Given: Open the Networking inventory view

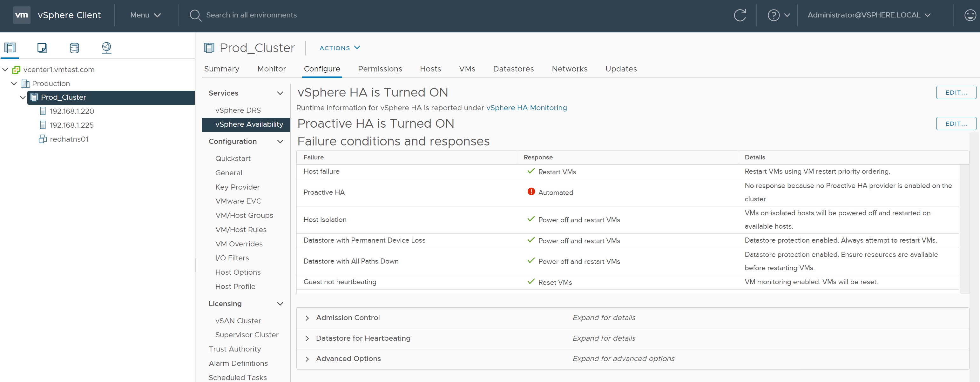Looking at the screenshot, I should pos(106,48).
